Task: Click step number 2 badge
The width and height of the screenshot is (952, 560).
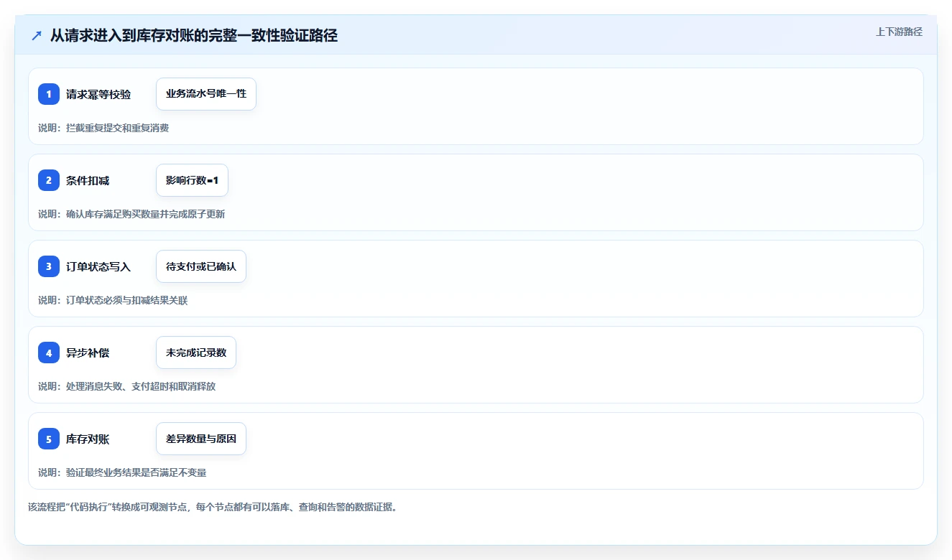Action: (49, 180)
